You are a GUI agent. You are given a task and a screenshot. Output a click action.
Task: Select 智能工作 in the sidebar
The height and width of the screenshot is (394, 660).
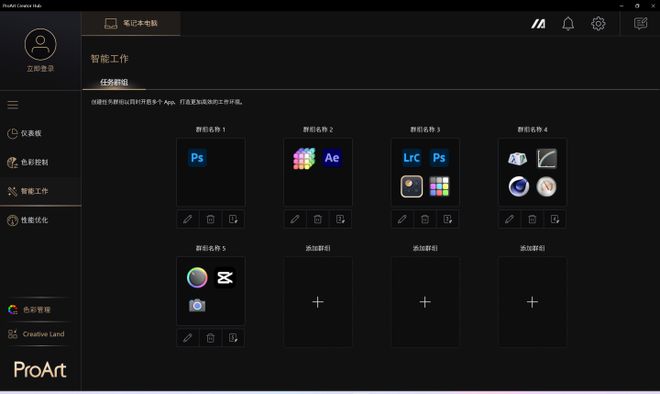pyautogui.click(x=40, y=191)
